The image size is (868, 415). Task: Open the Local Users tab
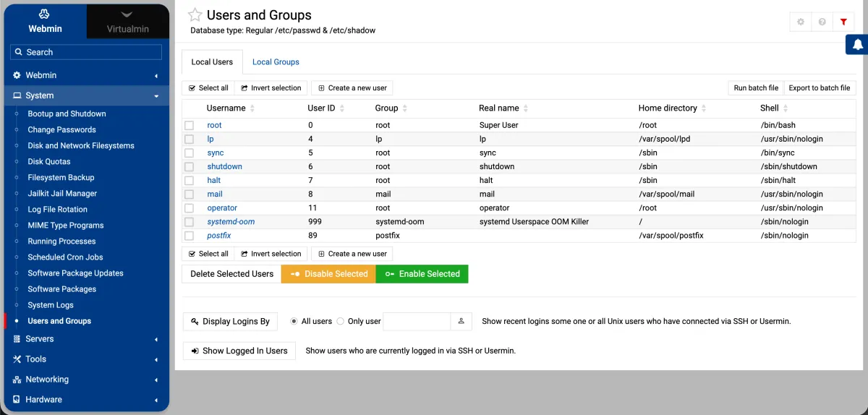tap(212, 62)
